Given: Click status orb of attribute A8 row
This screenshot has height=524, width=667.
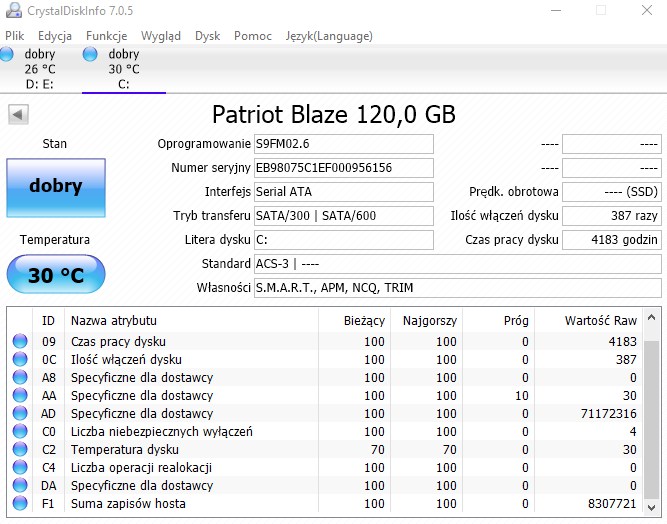Looking at the screenshot, I should coord(20,377).
